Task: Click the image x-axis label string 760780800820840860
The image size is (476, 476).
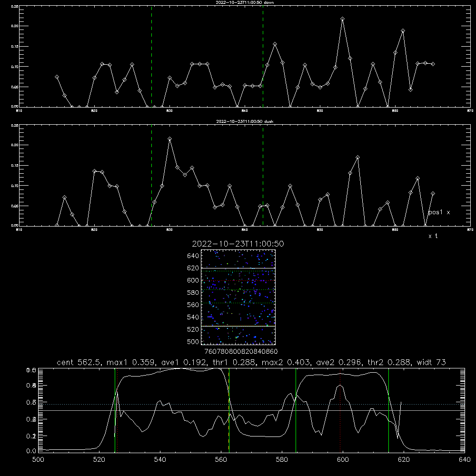Action: pyautogui.click(x=241, y=352)
